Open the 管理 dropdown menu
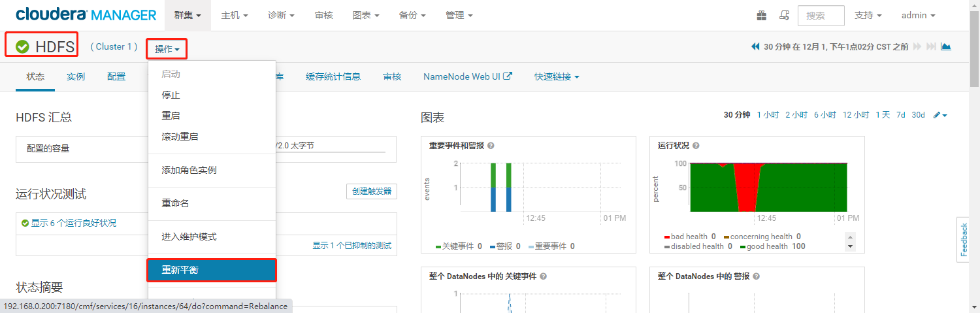 tap(459, 15)
